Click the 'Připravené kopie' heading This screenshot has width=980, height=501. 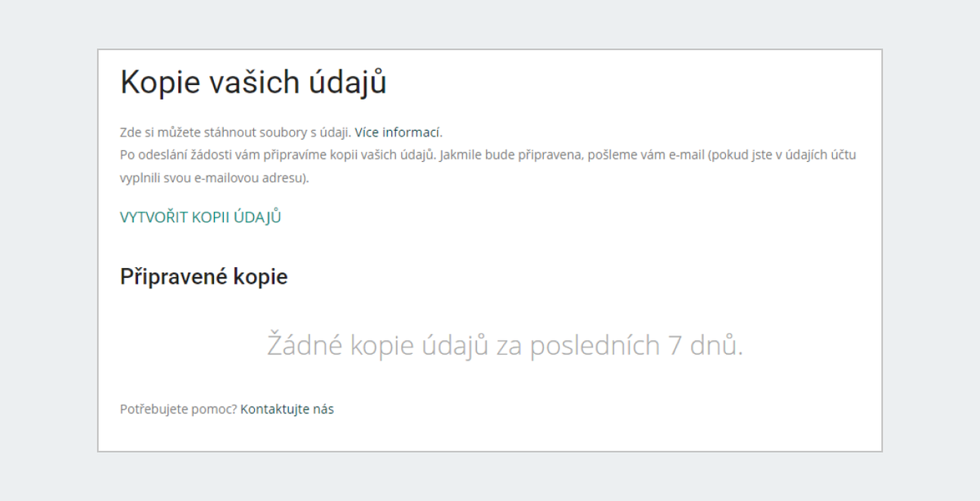coord(203,277)
